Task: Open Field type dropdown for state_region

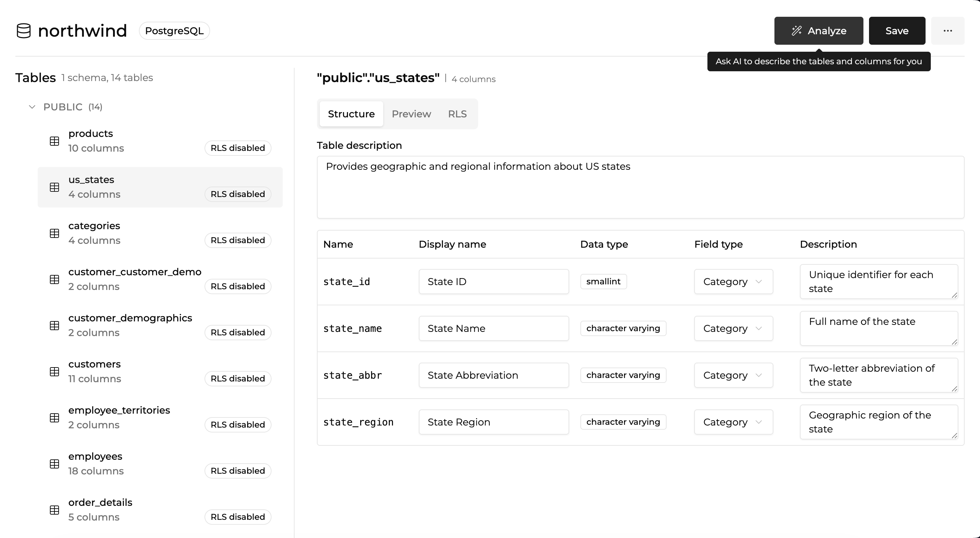Action: (x=733, y=422)
